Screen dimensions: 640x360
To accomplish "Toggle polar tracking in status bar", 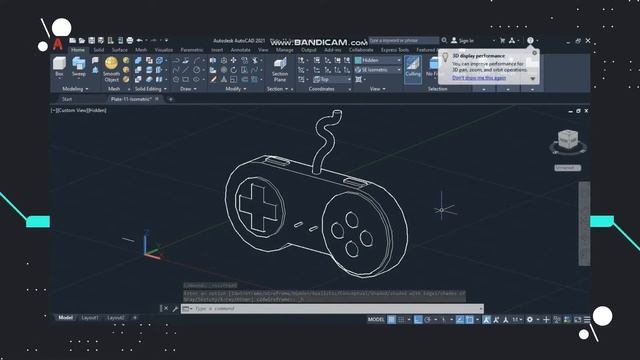I will coord(427,320).
